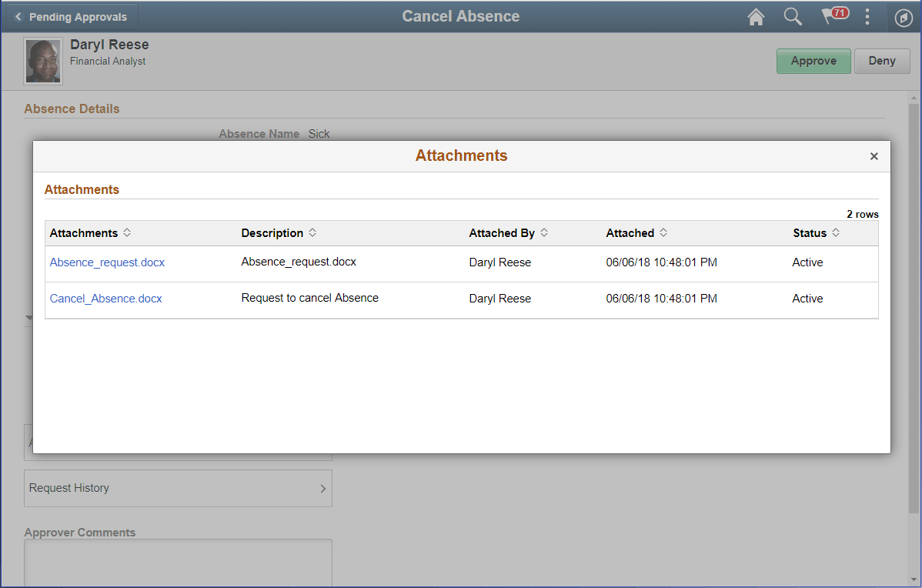Sort by the Attached By column

[x=508, y=232]
